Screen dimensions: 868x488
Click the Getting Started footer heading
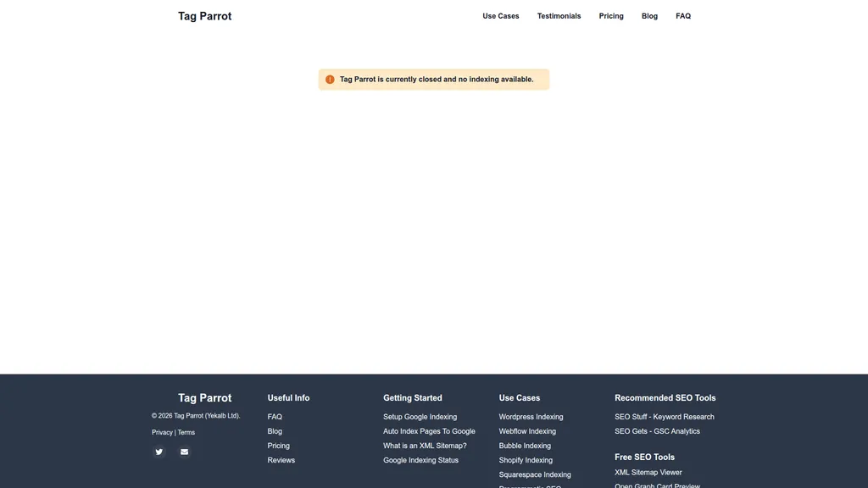pyautogui.click(x=413, y=398)
